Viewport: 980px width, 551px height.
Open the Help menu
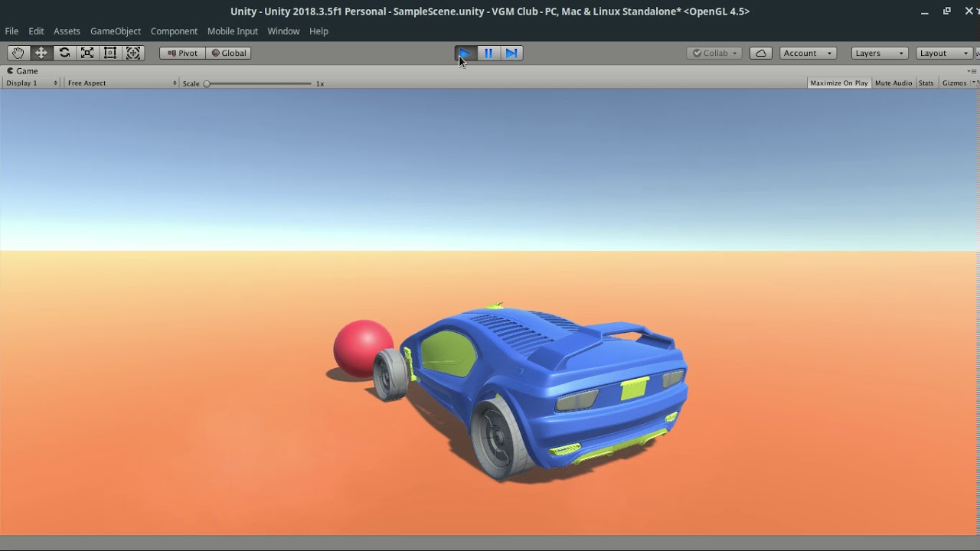318,31
